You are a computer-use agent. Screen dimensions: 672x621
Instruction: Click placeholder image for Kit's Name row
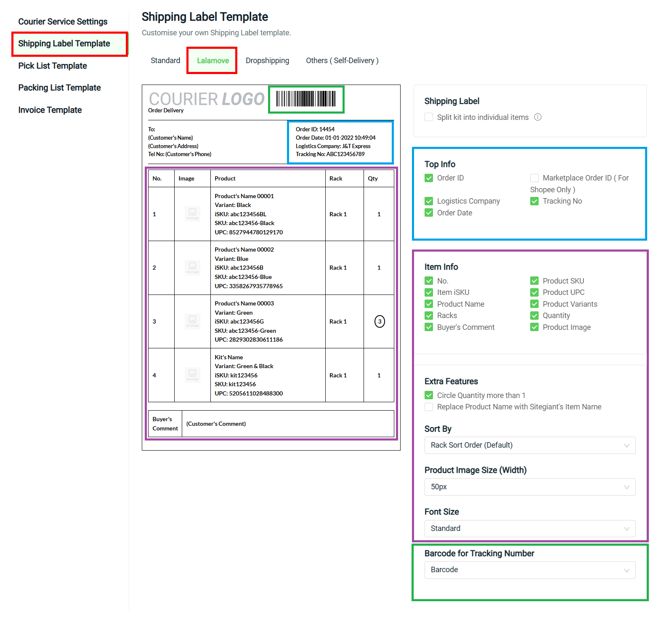192,375
